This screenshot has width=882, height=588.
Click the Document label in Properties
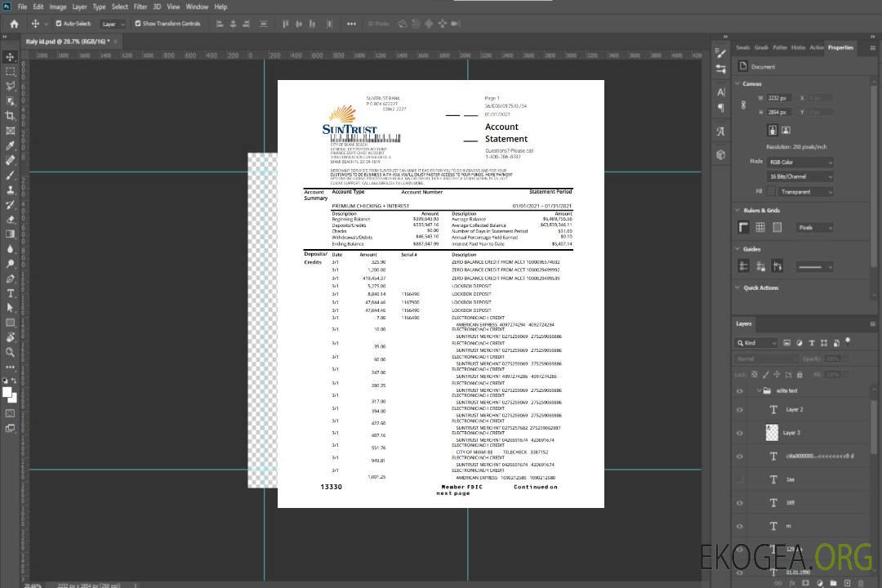[763, 67]
